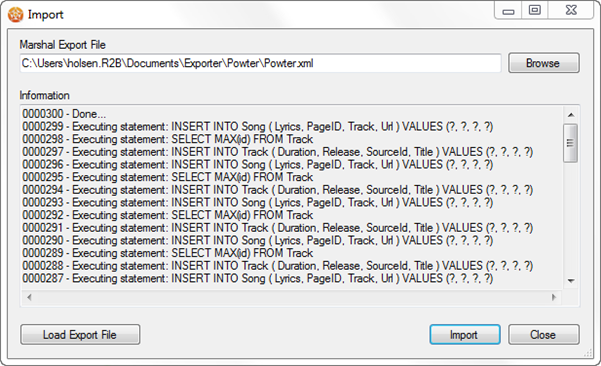Select log line 0000295 SELECT MAX(id)
Viewport: 601px width, 366px height.
167,177
